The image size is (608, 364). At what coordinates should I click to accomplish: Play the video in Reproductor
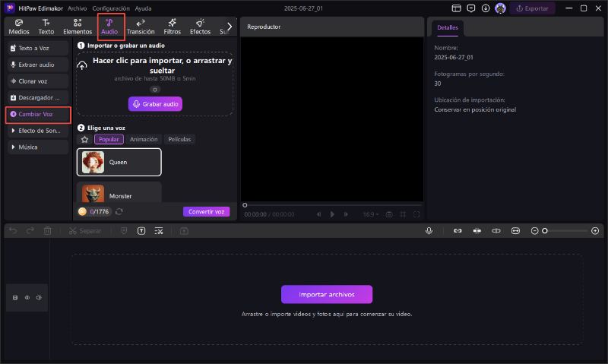pyautogui.click(x=332, y=214)
